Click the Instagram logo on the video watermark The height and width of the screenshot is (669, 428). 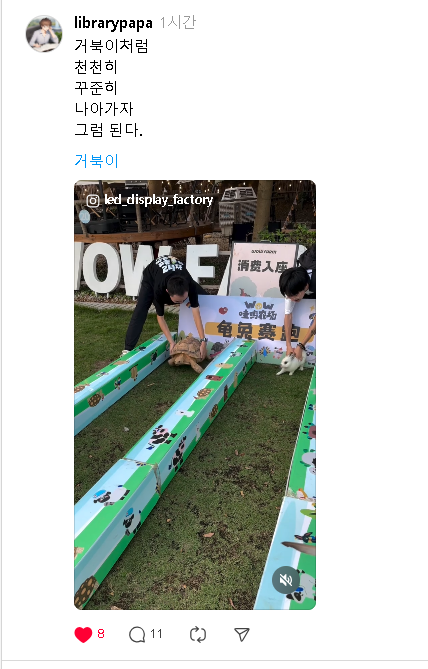(93, 201)
